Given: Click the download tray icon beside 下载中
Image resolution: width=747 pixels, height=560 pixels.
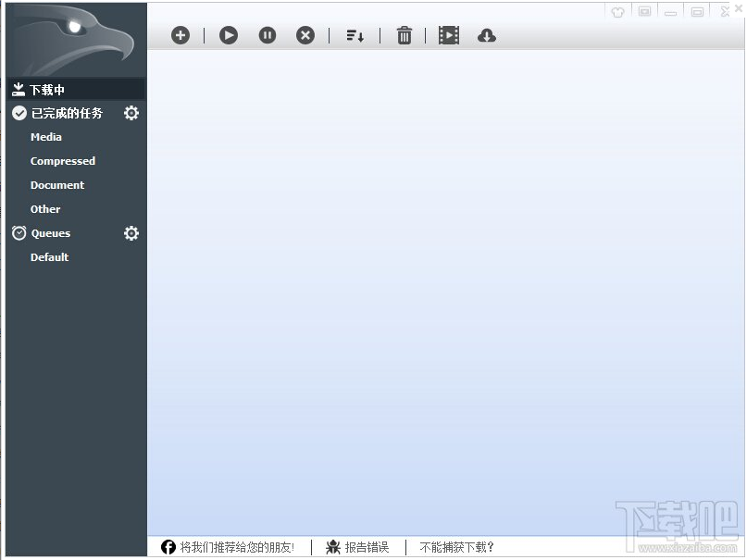Looking at the screenshot, I should [x=19, y=89].
